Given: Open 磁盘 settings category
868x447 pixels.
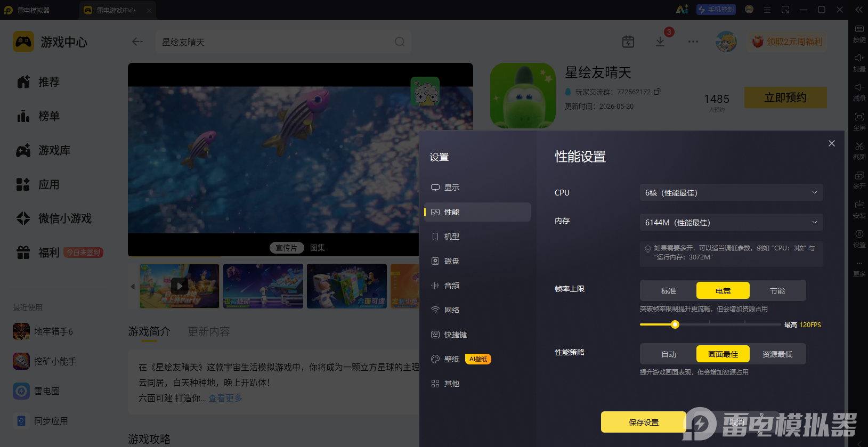Looking at the screenshot, I should coord(477,261).
